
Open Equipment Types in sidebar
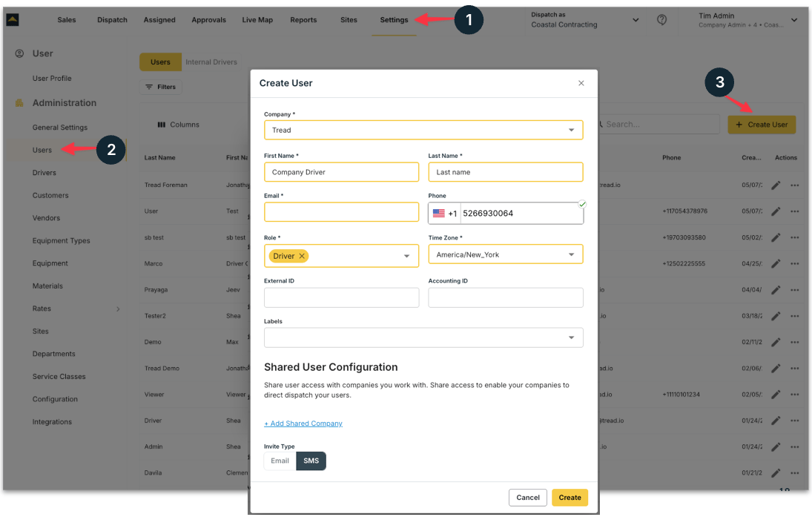61,241
